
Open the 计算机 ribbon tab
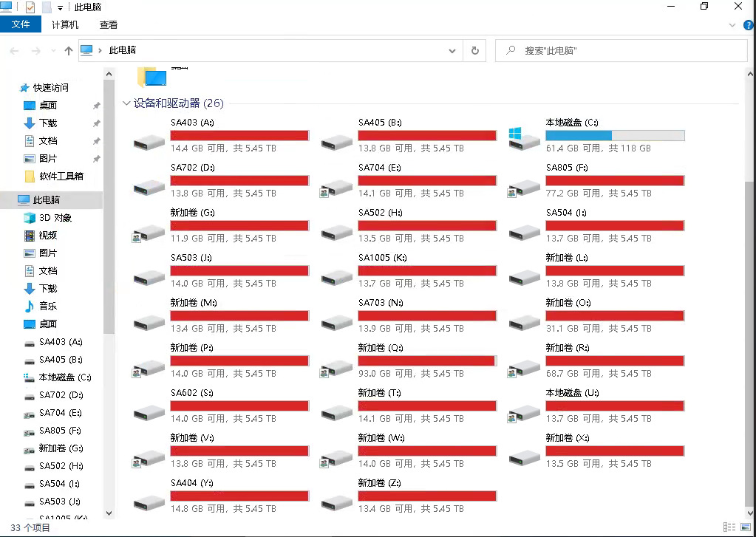65,24
